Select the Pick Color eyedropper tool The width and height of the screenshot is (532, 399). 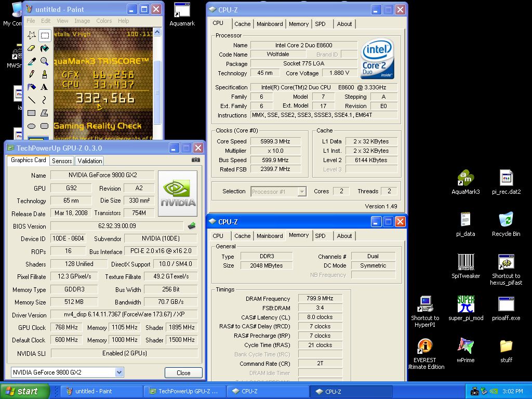point(32,61)
